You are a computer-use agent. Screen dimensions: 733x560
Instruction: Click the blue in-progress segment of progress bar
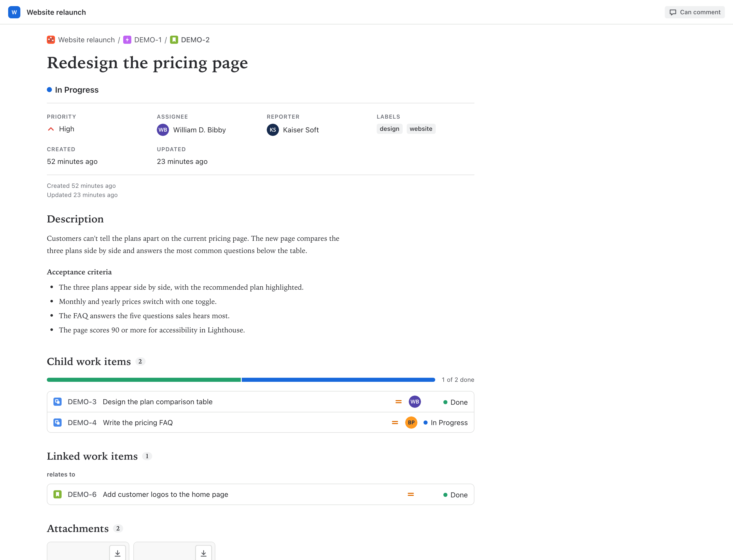[338, 380]
